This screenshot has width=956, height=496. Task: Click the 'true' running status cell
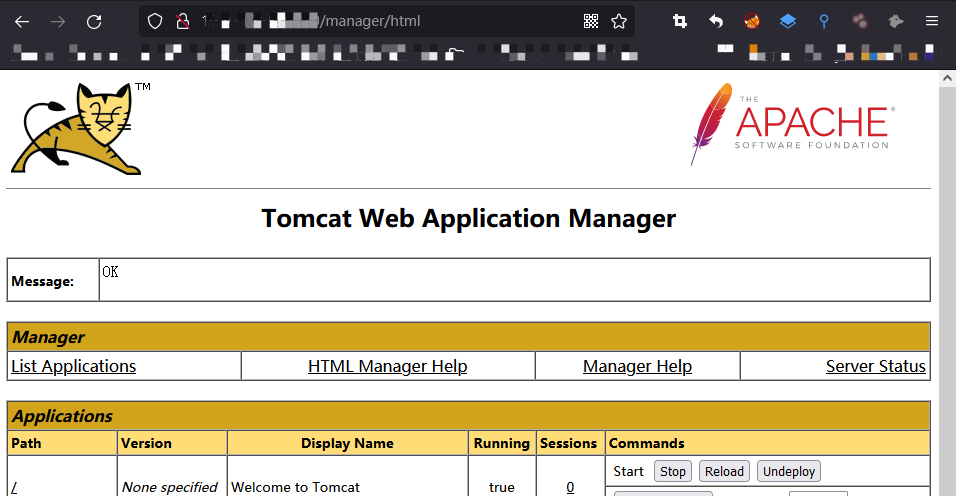tap(502, 487)
